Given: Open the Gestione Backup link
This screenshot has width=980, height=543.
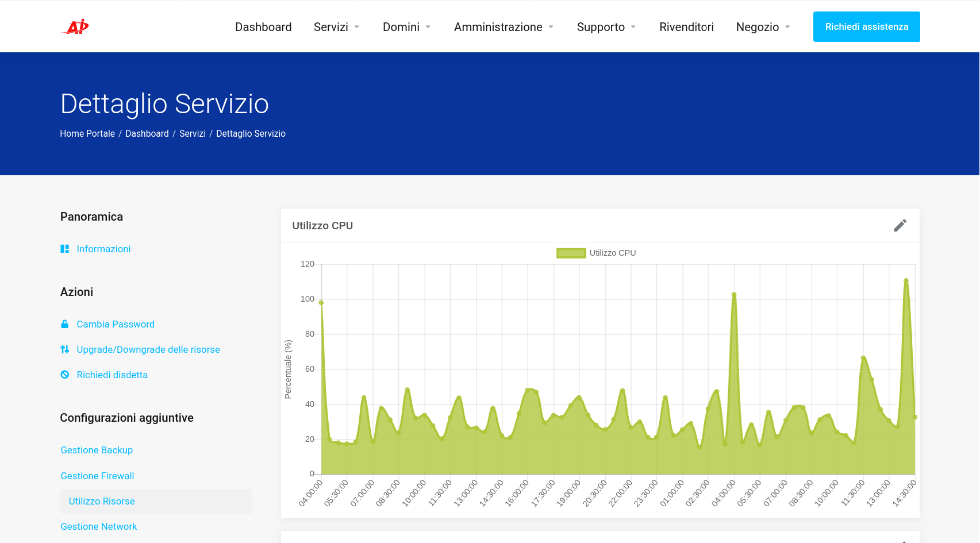Looking at the screenshot, I should (x=97, y=450).
